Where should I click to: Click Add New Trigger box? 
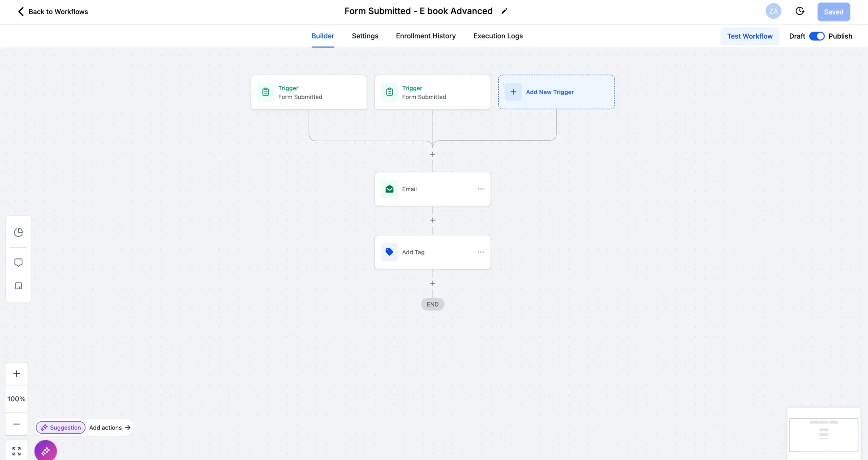pos(556,92)
